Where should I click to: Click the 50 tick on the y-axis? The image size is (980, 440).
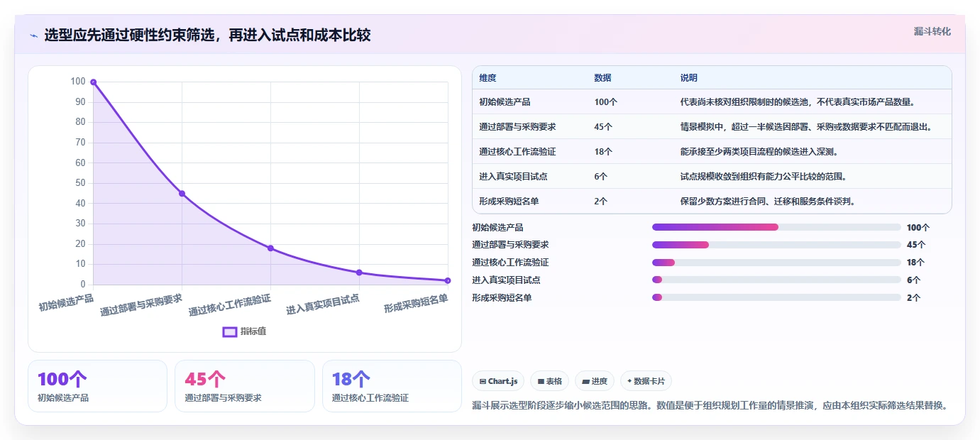point(80,183)
